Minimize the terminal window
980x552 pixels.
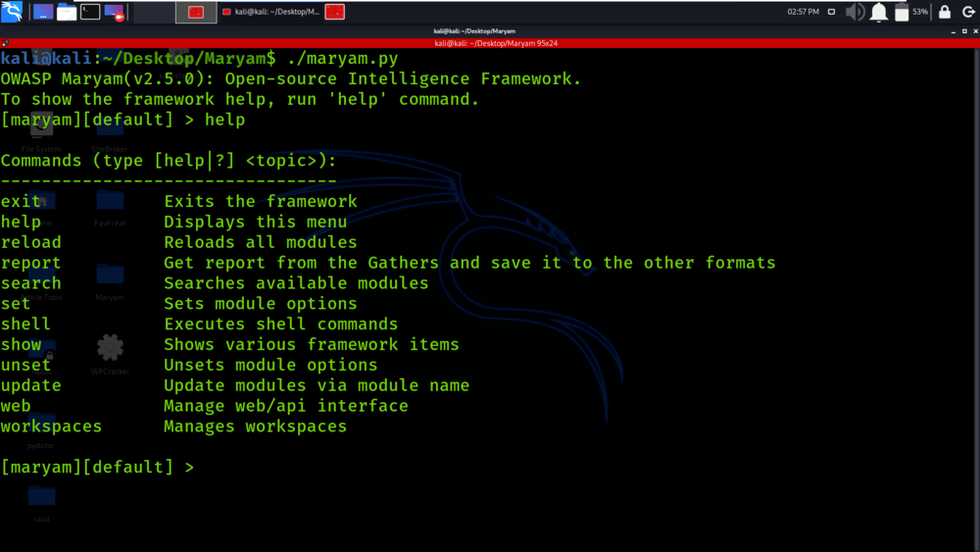pos(954,30)
